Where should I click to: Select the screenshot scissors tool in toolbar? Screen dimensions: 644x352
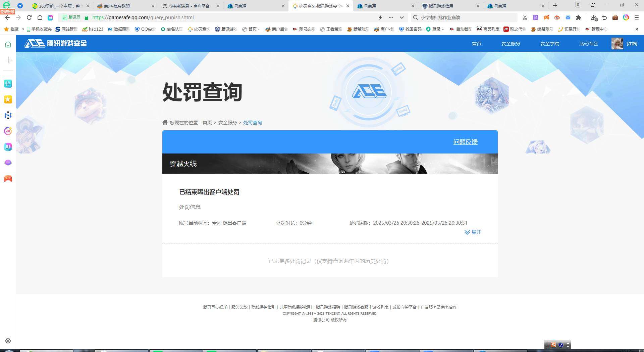point(525,17)
